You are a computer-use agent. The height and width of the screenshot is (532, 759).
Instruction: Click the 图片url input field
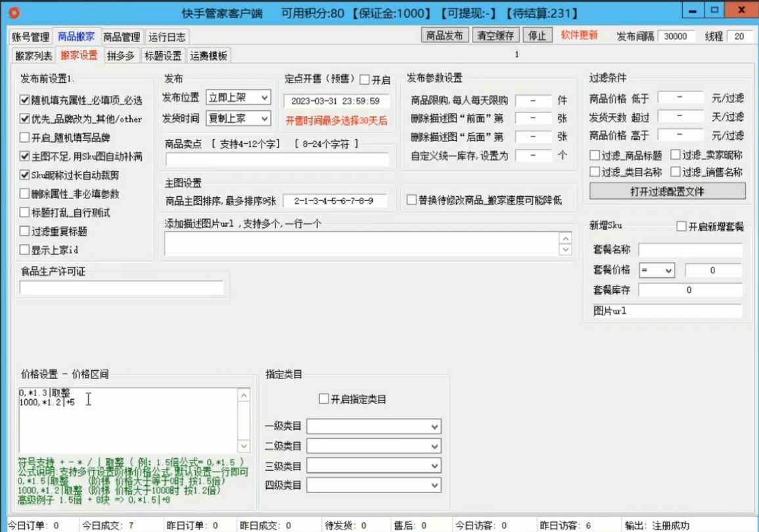click(668, 311)
